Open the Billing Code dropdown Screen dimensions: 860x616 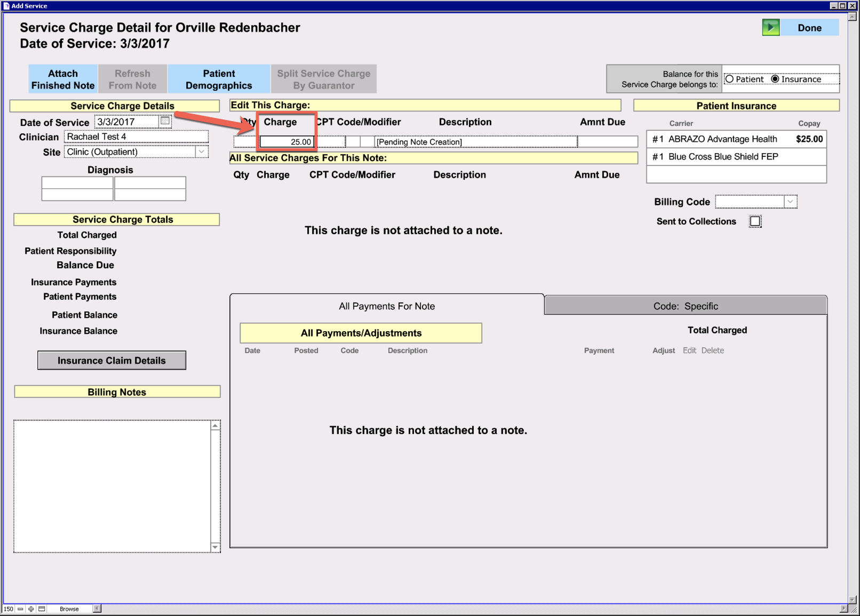pos(791,202)
